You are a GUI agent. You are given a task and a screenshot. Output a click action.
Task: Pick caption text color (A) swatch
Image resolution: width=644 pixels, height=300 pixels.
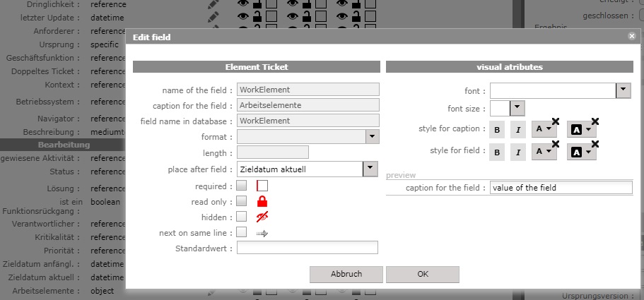click(x=542, y=130)
